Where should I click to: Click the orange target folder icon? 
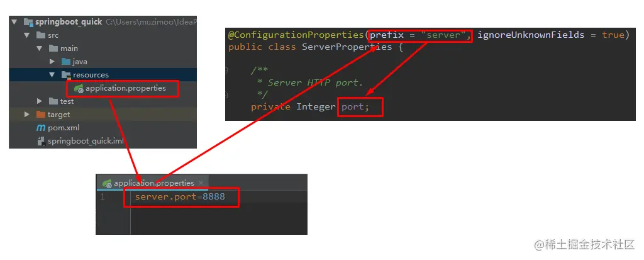click(41, 115)
